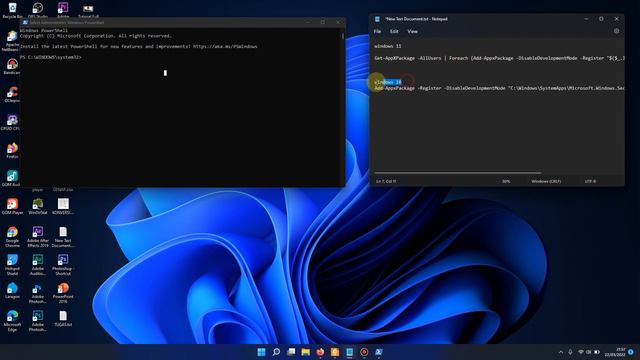Open the Photoshop - Shortcut desktop icon
Image resolution: width=640 pixels, height=360 pixels.
pyautogui.click(x=63, y=264)
